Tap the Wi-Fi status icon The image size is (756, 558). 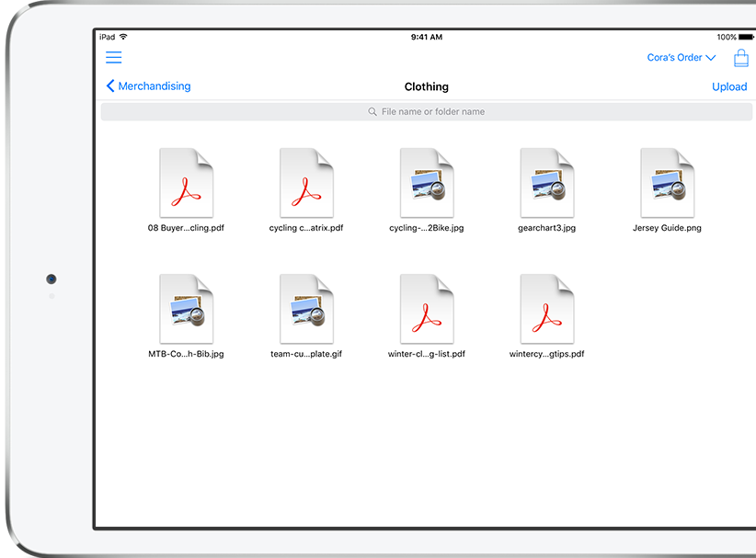click(x=123, y=37)
